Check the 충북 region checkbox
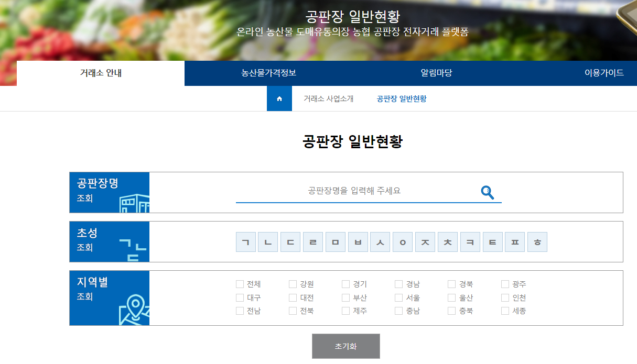This screenshot has height=364, width=637. 451,311
